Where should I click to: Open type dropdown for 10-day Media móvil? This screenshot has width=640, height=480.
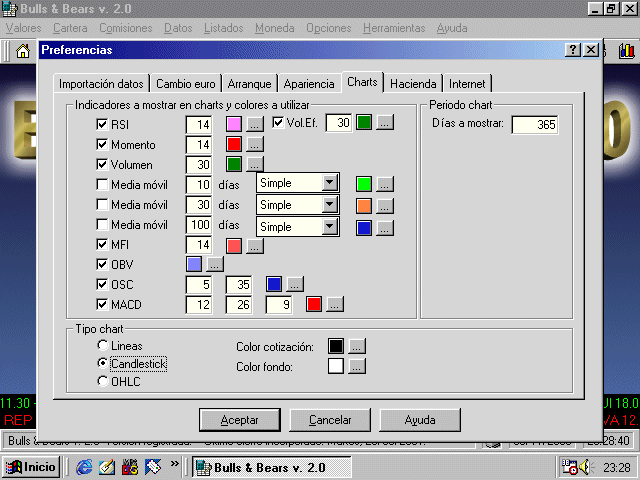(330, 182)
